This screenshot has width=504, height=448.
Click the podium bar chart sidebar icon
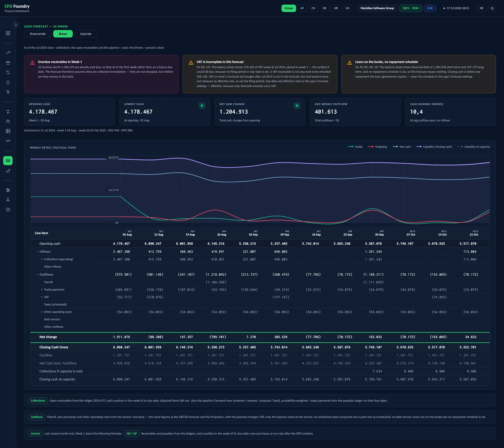[8, 200]
